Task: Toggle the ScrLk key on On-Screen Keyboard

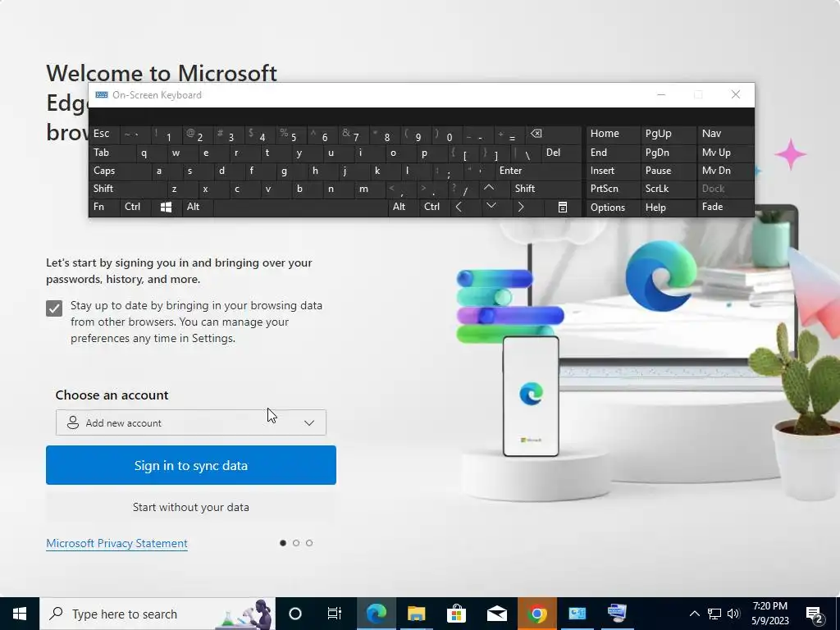Action: [668, 189]
